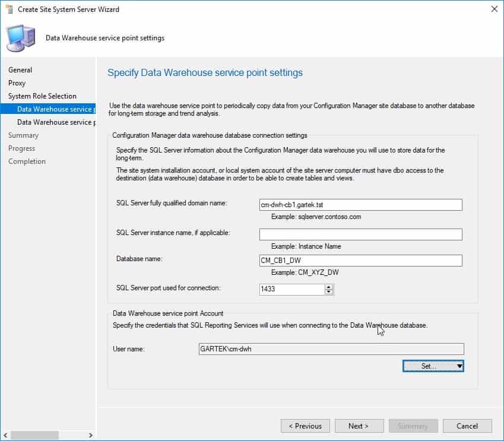Select General in wizard navigation

[20, 70]
